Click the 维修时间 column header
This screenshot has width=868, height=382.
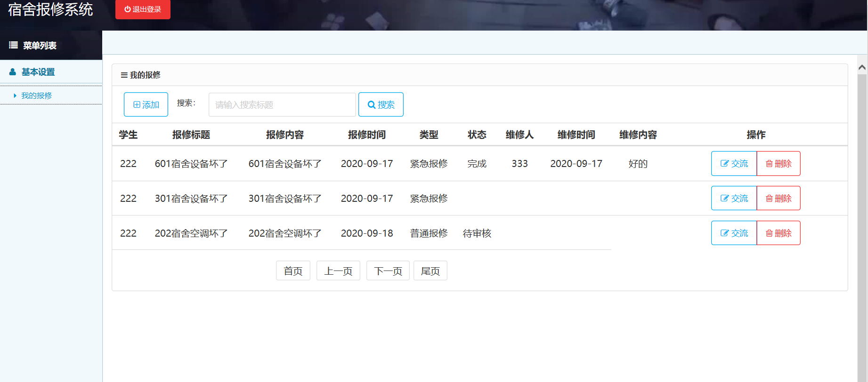576,135
